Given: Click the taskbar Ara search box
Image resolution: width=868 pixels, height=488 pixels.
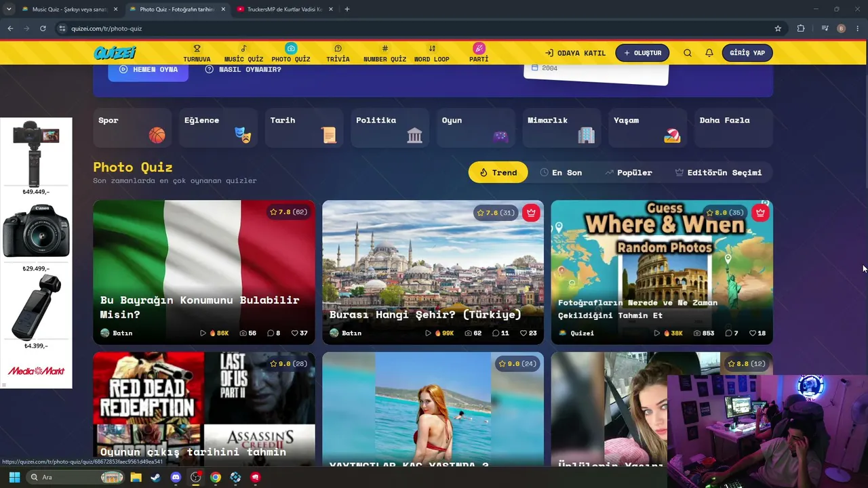Looking at the screenshot, I should coord(75,477).
